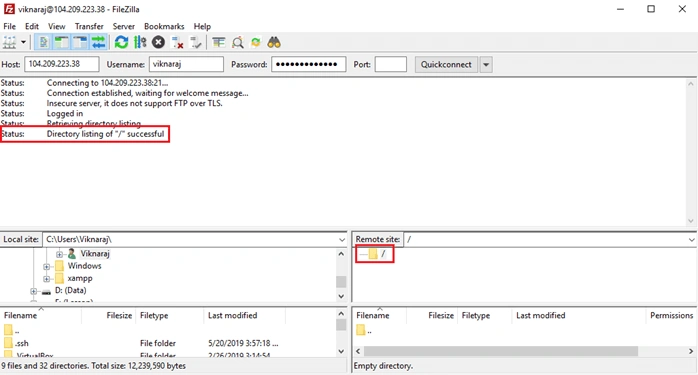Open directory listing filters dialog
Image resolution: width=698 pixels, height=375 pixels.
218,43
